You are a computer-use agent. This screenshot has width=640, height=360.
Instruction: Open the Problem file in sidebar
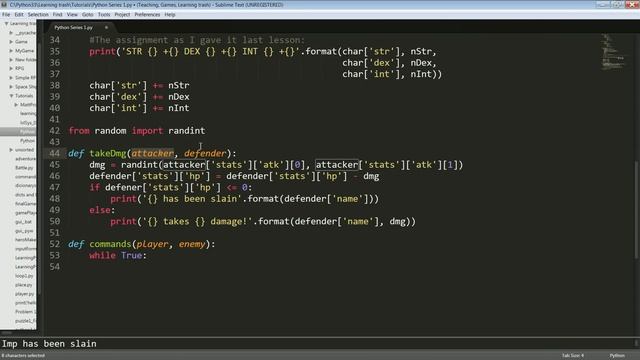coord(25,312)
